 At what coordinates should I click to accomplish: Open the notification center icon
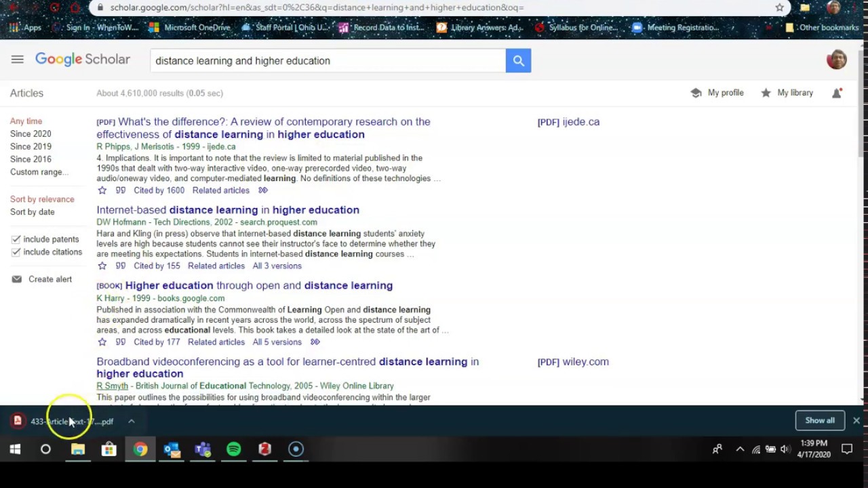pos(847,449)
